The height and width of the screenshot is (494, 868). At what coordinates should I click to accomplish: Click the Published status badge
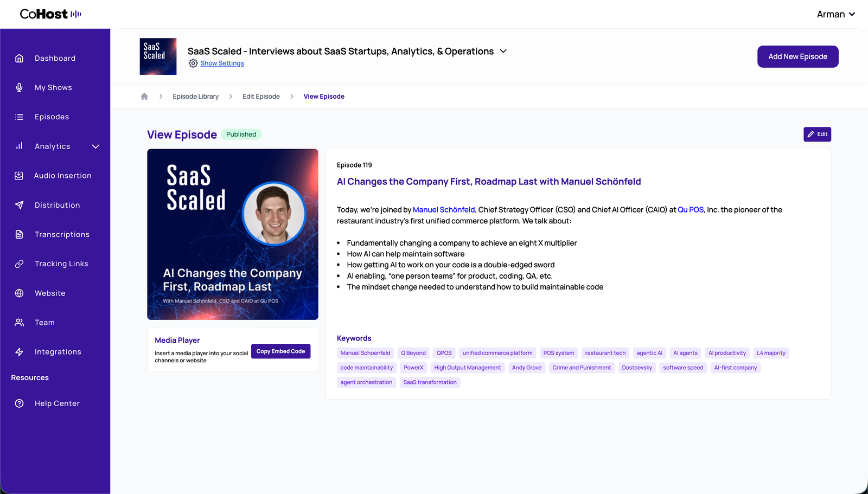(x=241, y=134)
